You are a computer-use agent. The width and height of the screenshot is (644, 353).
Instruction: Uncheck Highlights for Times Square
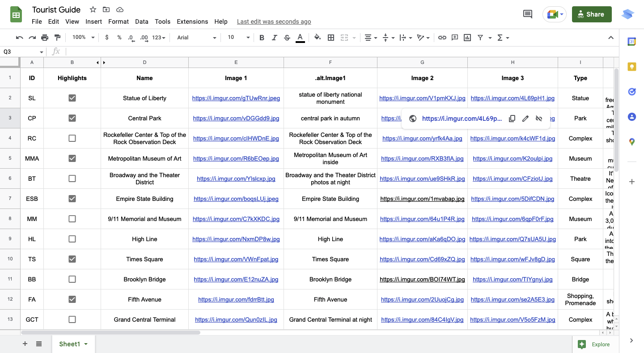[x=72, y=259]
